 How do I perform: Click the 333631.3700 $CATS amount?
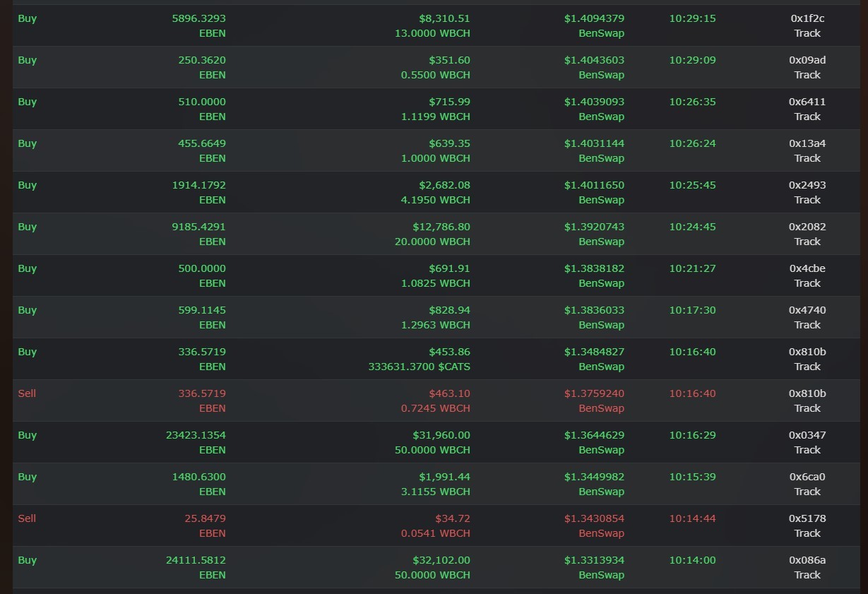coord(419,367)
